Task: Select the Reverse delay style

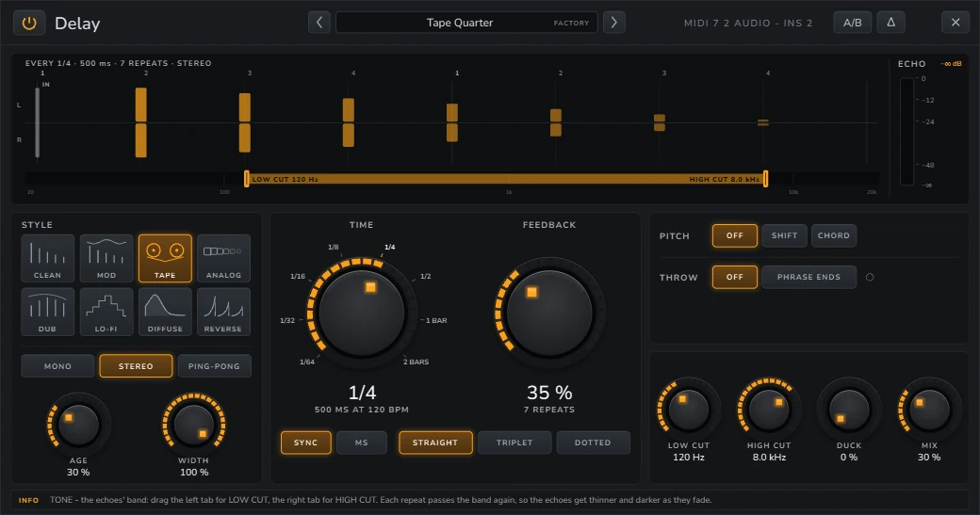Action: pyautogui.click(x=223, y=313)
